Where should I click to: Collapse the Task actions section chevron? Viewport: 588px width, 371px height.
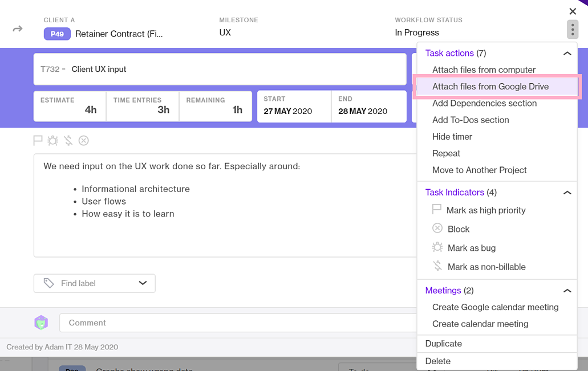tap(567, 54)
